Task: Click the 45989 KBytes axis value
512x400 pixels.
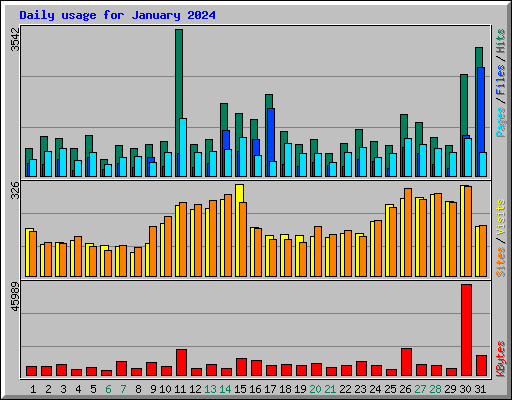Action: 16,296
